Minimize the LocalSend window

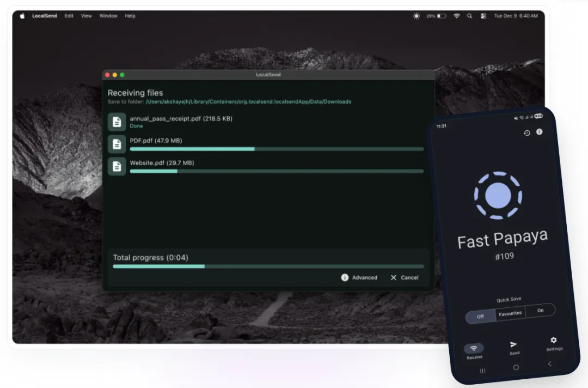[115, 75]
